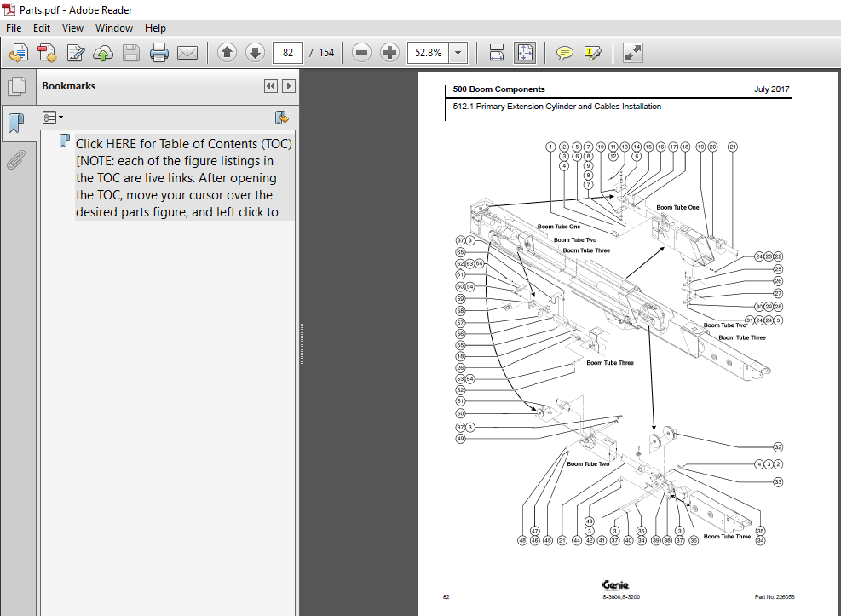
Task: Click the total page count '154' text
Action: [326, 53]
